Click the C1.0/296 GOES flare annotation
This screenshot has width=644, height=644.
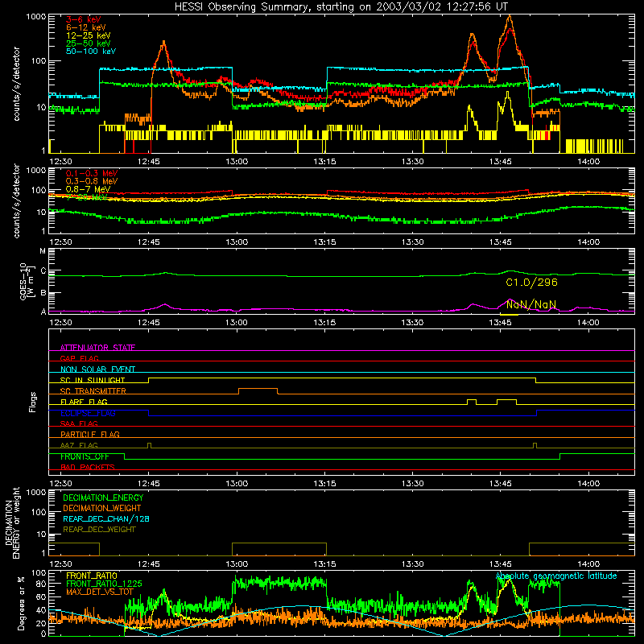(531, 283)
